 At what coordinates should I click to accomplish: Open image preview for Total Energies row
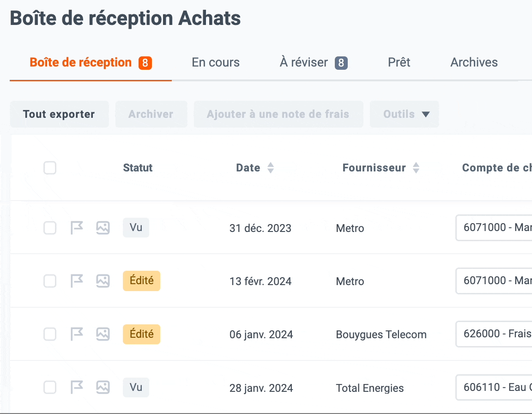pyautogui.click(x=103, y=387)
